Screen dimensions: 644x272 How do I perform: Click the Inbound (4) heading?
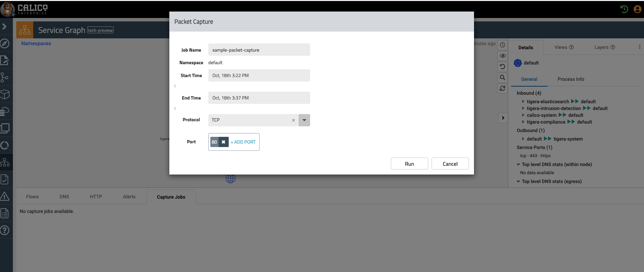(529, 93)
